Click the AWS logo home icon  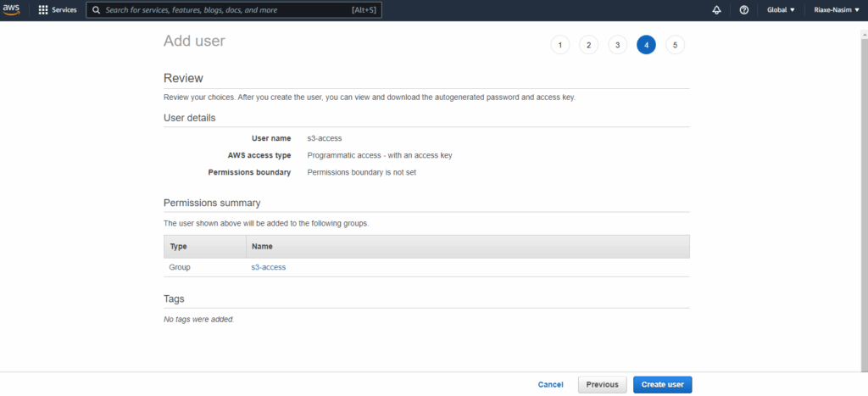[12, 9]
